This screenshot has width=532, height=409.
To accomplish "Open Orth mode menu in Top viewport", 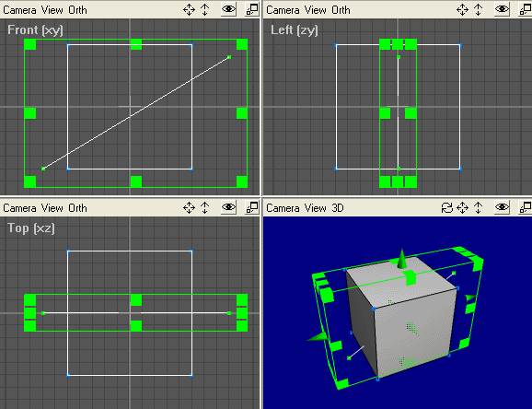I will (x=77, y=208).
